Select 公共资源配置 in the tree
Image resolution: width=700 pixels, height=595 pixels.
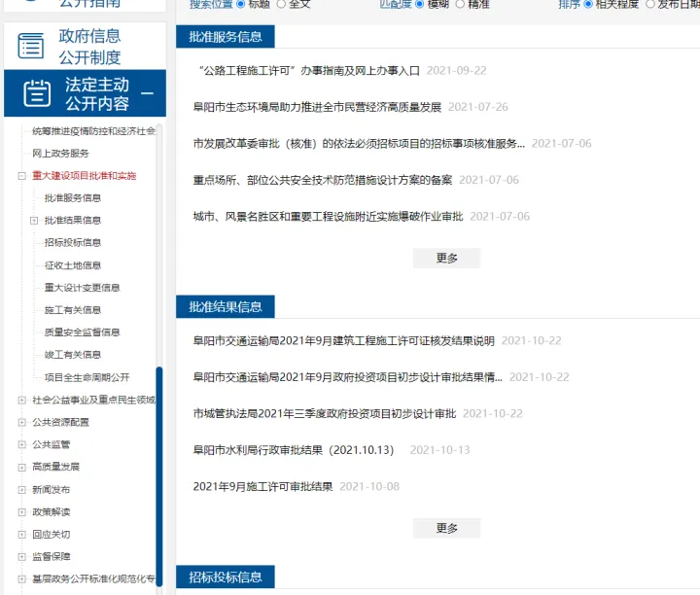pos(60,422)
